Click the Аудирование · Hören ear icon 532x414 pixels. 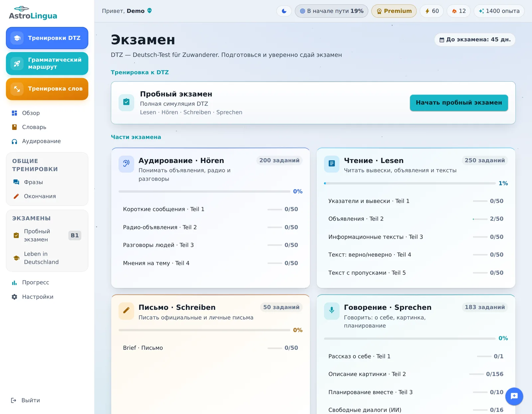click(126, 164)
